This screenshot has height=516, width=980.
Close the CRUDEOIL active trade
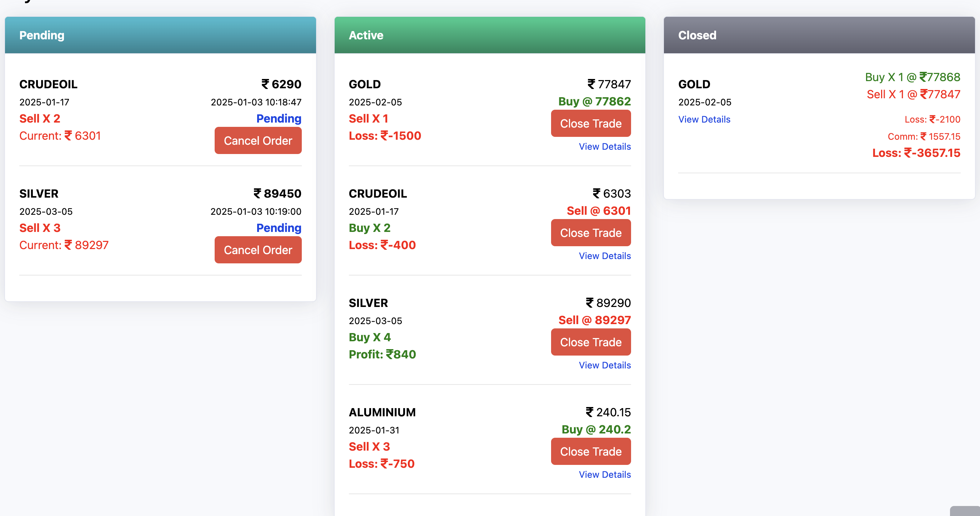pos(590,233)
